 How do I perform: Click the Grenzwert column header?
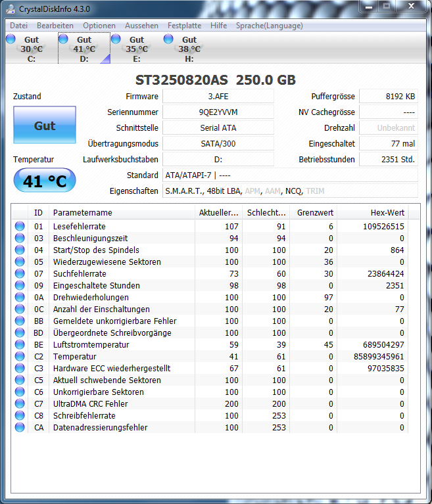point(314,213)
